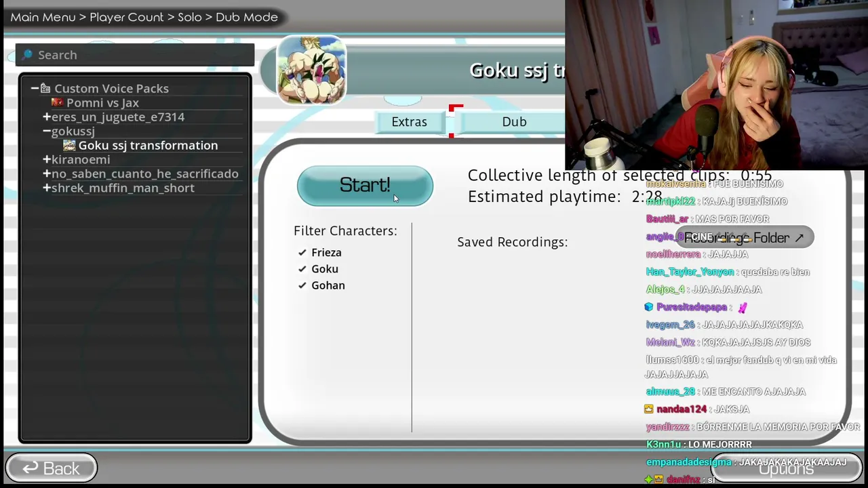Click chat username "K3nn1u"
Screen dimensions: 868x488
point(663,444)
